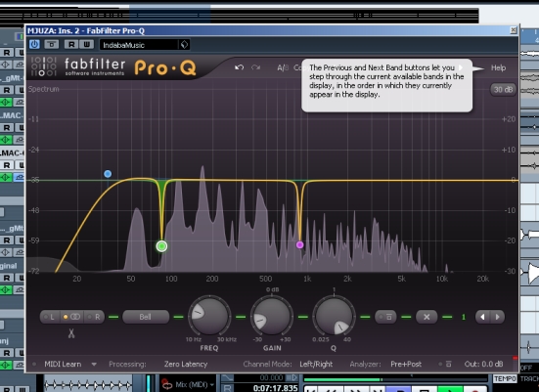Click the 30 kHz maximum frequency label

pyautogui.click(x=227, y=339)
